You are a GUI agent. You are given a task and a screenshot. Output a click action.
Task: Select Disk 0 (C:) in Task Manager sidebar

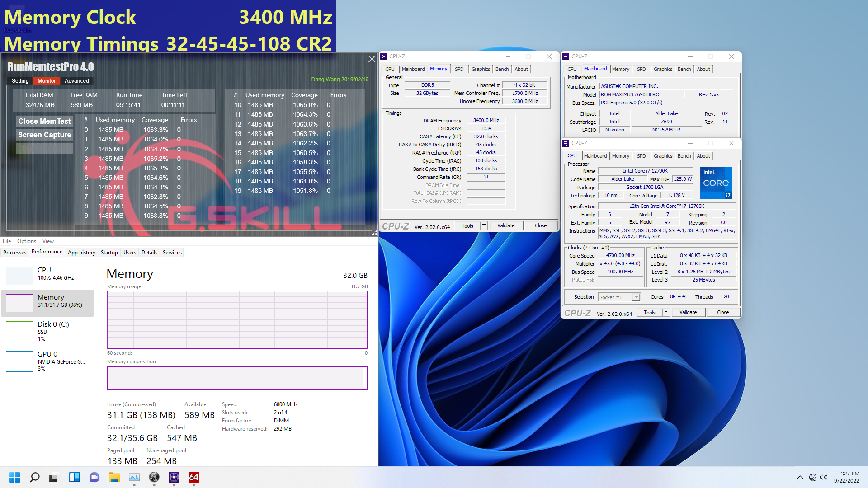(x=47, y=331)
